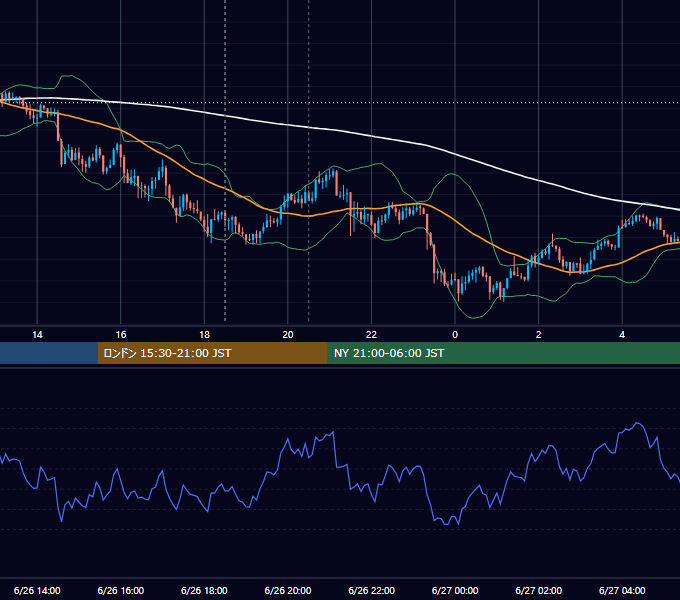Click the 16 hour axis label
Screen dimensions: 680x600
(121, 335)
